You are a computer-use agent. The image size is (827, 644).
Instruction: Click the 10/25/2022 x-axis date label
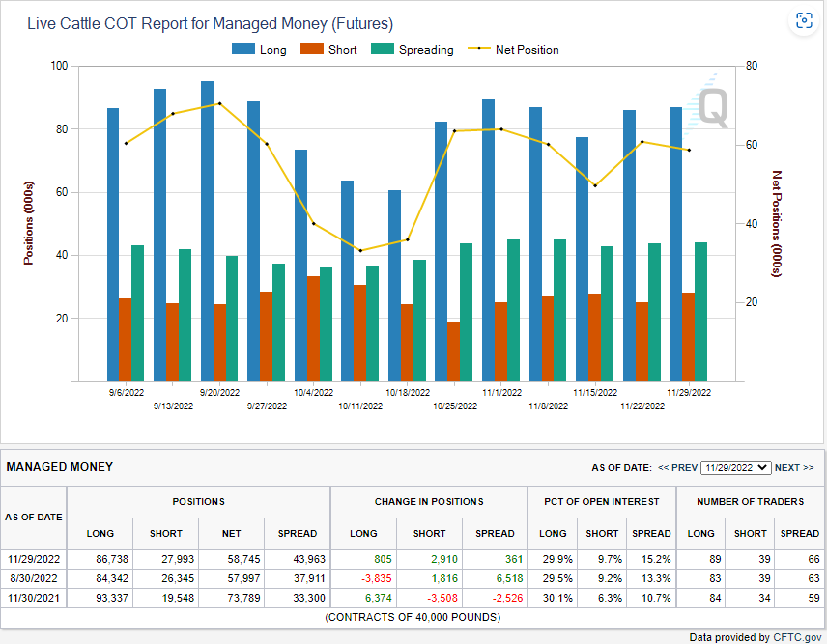(x=455, y=406)
